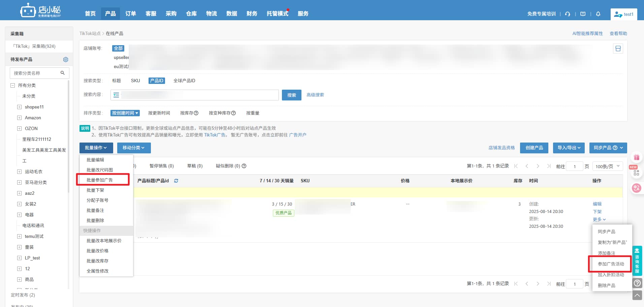Image resolution: width=644 pixels, height=307 pixels.
Task: Open the help documentation book icon
Action: pos(583,14)
